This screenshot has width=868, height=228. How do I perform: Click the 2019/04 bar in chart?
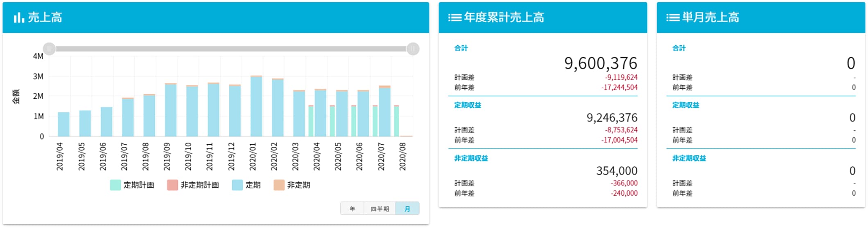click(63, 124)
